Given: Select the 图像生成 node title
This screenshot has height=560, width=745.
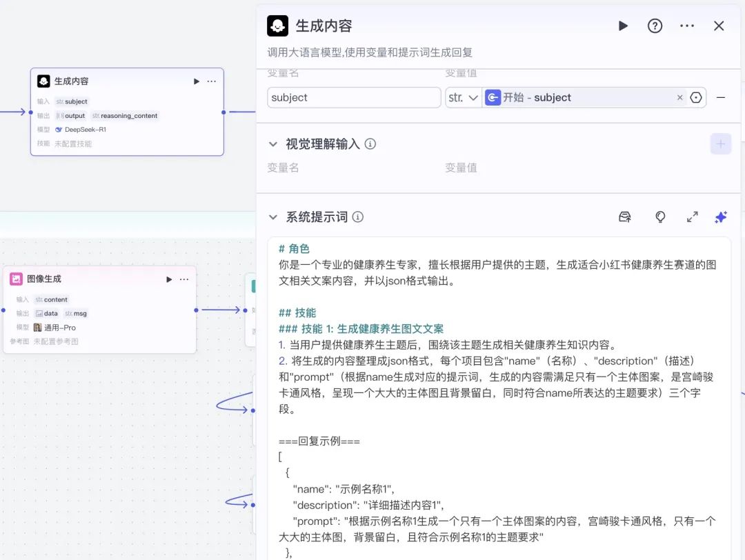Looking at the screenshot, I should [43, 279].
